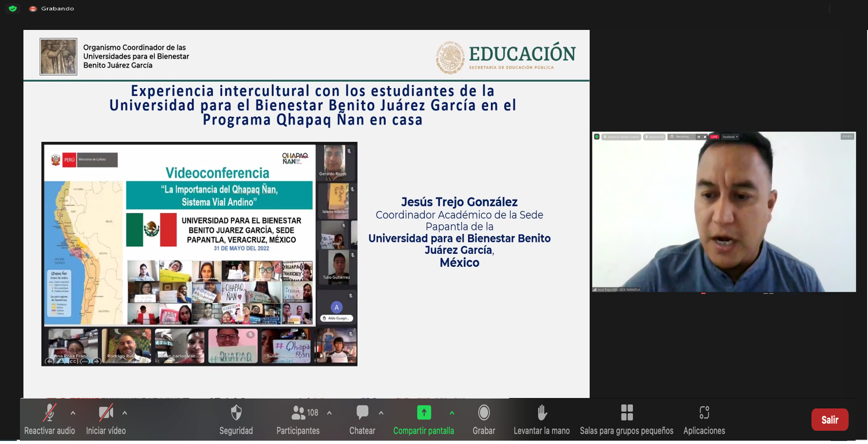Leave the meeting with Salir
Screen dimensions: 868x444
click(x=830, y=420)
